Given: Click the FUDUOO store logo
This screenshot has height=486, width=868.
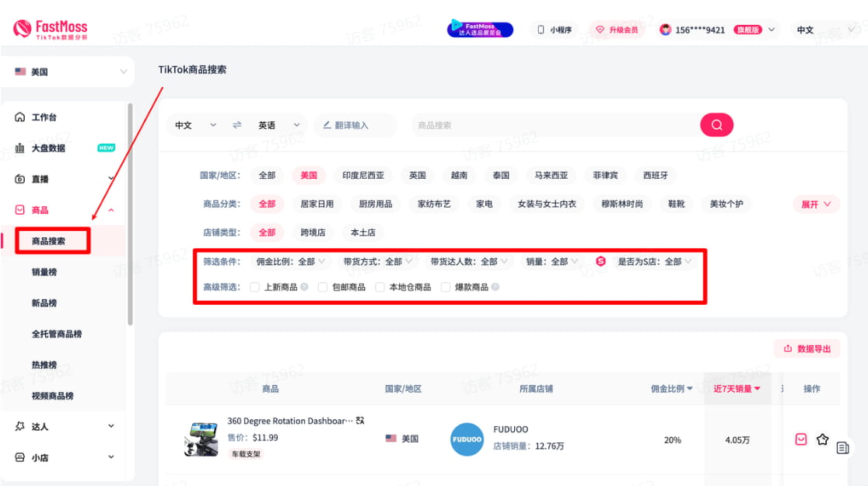Looking at the screenshot, I should coord(467,439).
